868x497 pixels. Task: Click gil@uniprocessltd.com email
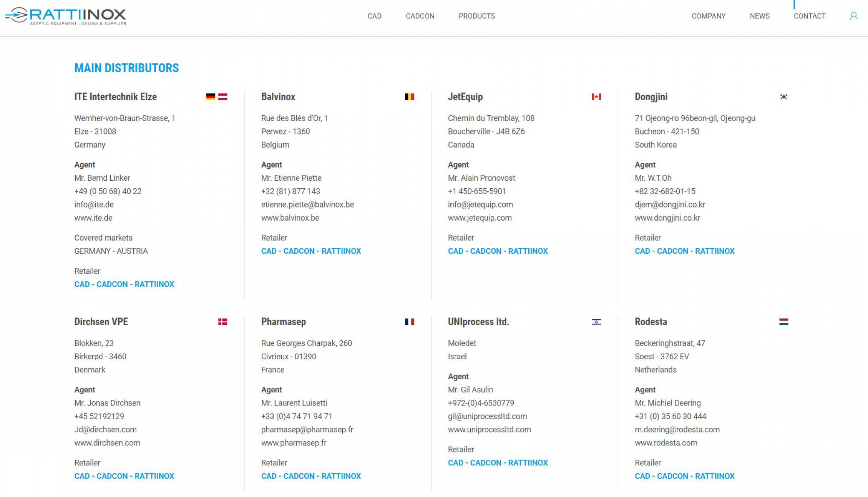point(487,416)
